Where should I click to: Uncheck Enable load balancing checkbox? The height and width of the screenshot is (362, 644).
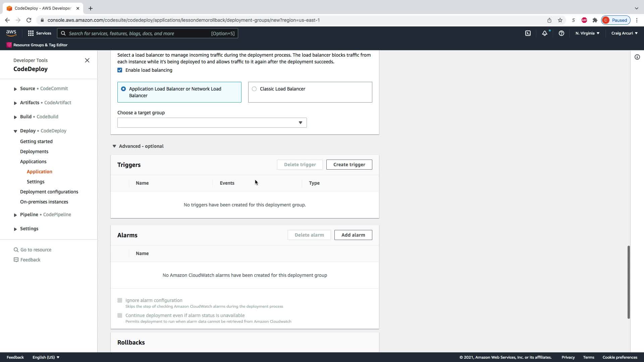pyautogui.click(x=120, y=70)
